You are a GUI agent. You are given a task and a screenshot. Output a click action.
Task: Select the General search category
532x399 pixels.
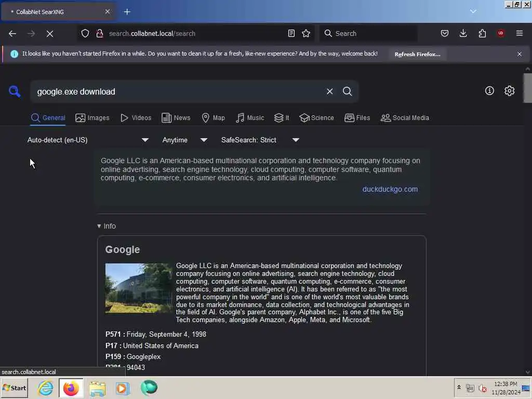click(x=48, y=118)
